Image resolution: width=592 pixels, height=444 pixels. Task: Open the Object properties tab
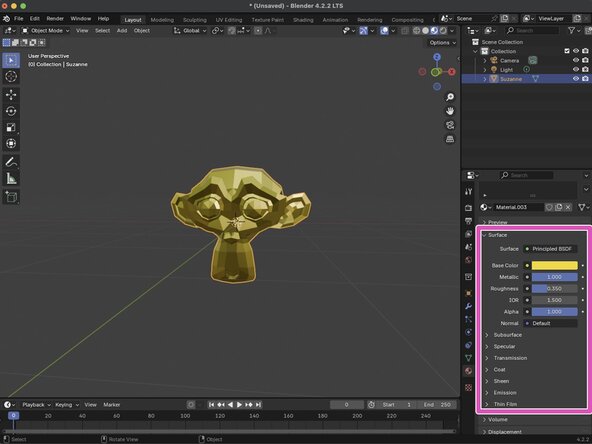pyautogui.click(x=469, y=293)
